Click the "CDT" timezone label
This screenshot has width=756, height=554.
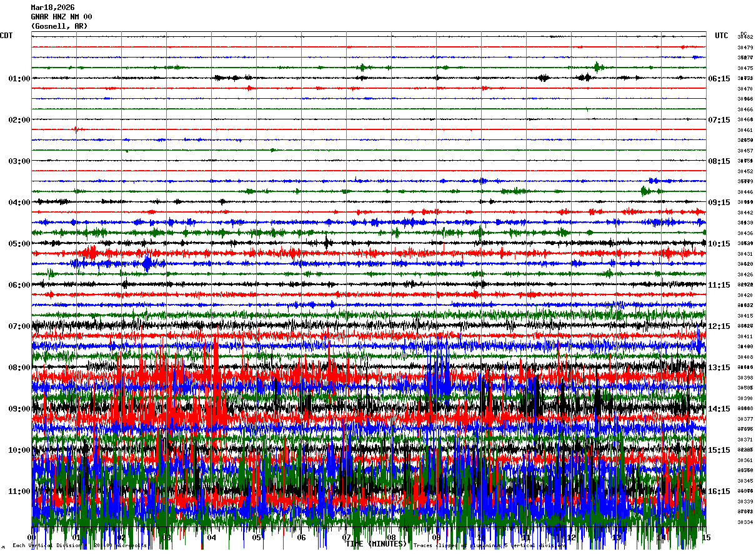pos(6,36)
